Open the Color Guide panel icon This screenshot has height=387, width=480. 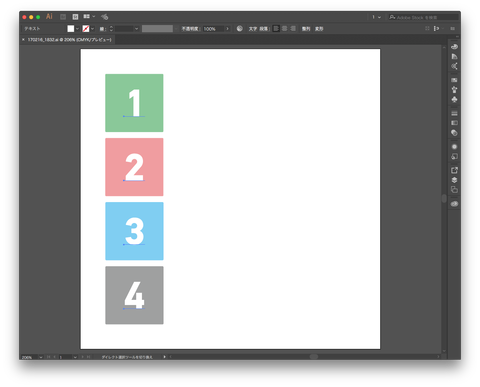coord(454,56)
